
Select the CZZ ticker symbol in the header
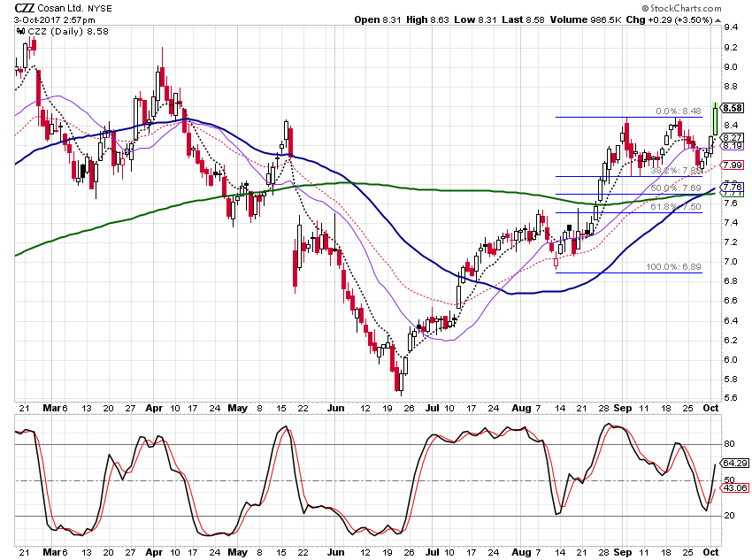tap(24, 8)
